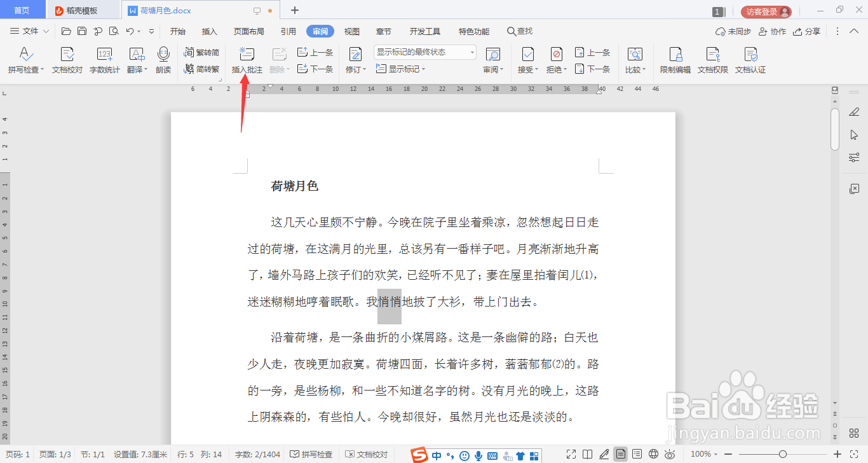The height and width of the screenshot is (463, 868).
Task: Start Read Aloud (朗读) microphone icon
Action: 163,61
